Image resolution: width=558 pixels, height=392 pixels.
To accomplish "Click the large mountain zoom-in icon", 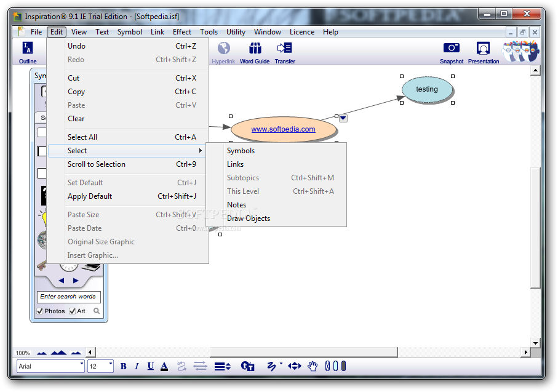I will pyautogui.click(x=58, y=353).
